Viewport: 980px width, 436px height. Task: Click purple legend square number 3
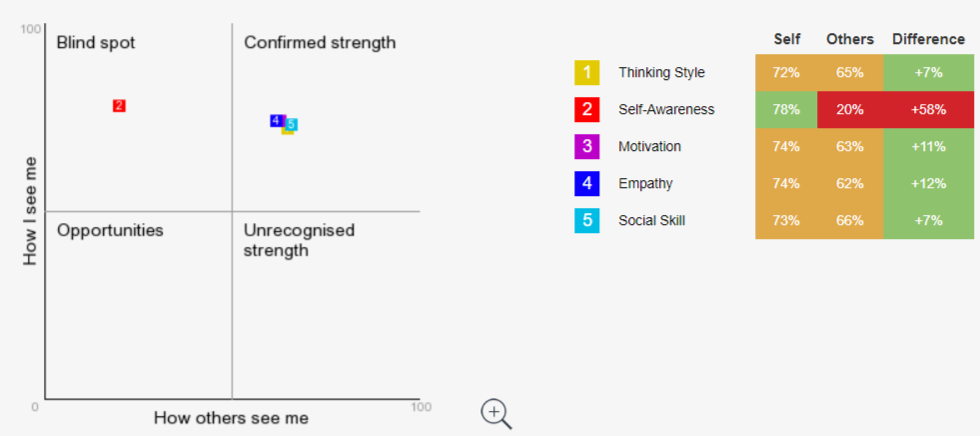click(586, 146)
